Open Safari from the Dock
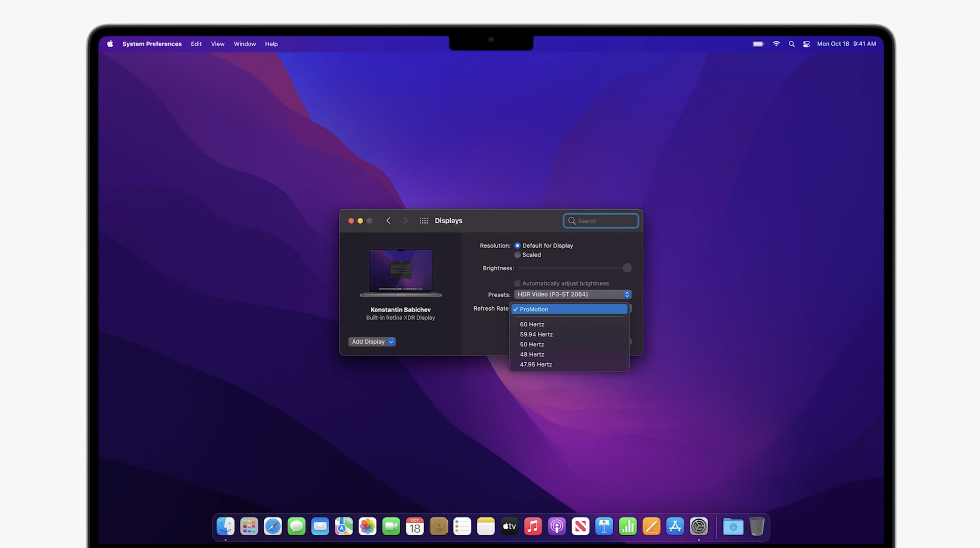Viewport: 980px width, 548px height. click(x=273, y=527)
